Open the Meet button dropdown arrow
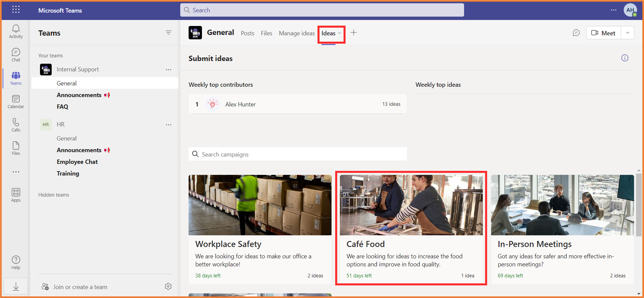644x298 pixels. (x=628, y=33)
